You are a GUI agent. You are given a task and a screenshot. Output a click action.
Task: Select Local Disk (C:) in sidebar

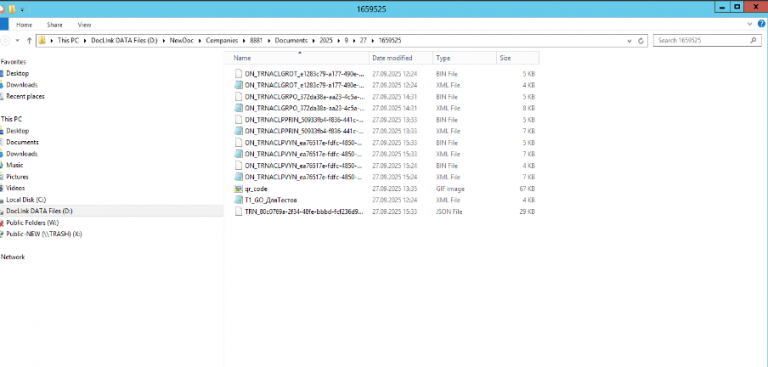pos(26,200)
